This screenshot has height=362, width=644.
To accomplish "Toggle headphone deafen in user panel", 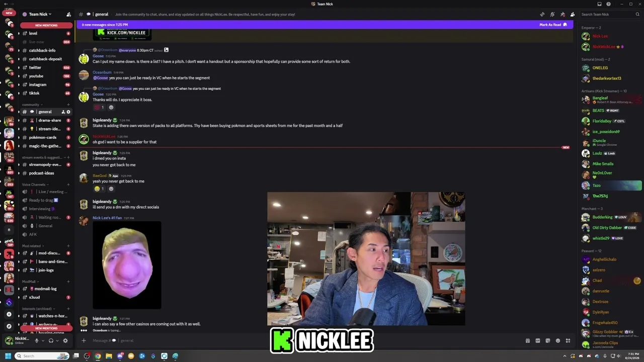I will tap(51, 340).
